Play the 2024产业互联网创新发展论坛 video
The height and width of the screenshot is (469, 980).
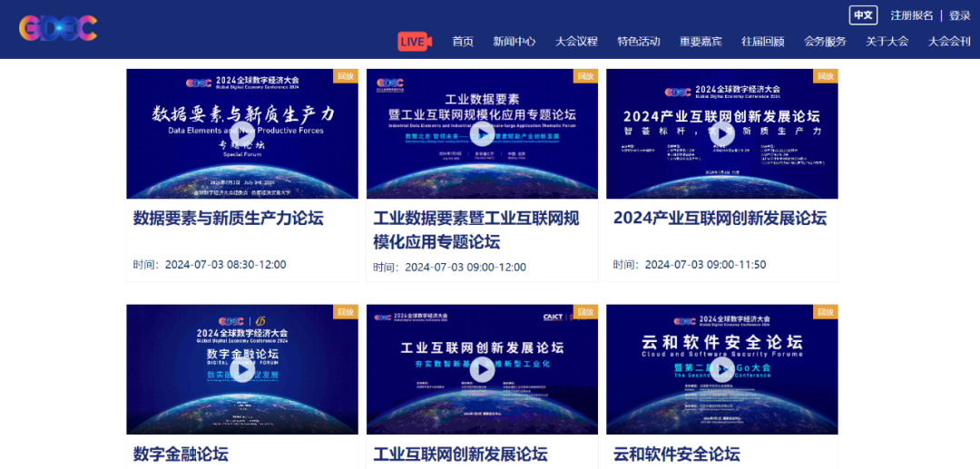[x=721, y=134]
